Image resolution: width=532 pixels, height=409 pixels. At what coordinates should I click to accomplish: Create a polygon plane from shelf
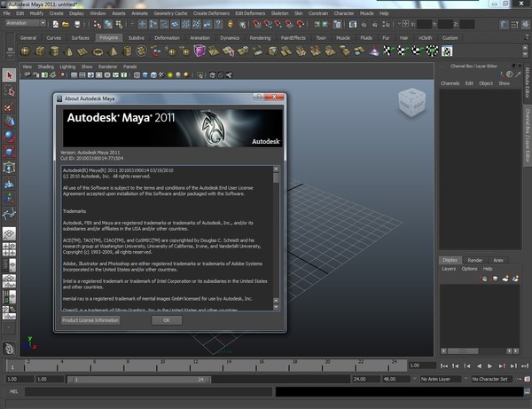click(x=82, y=51)
